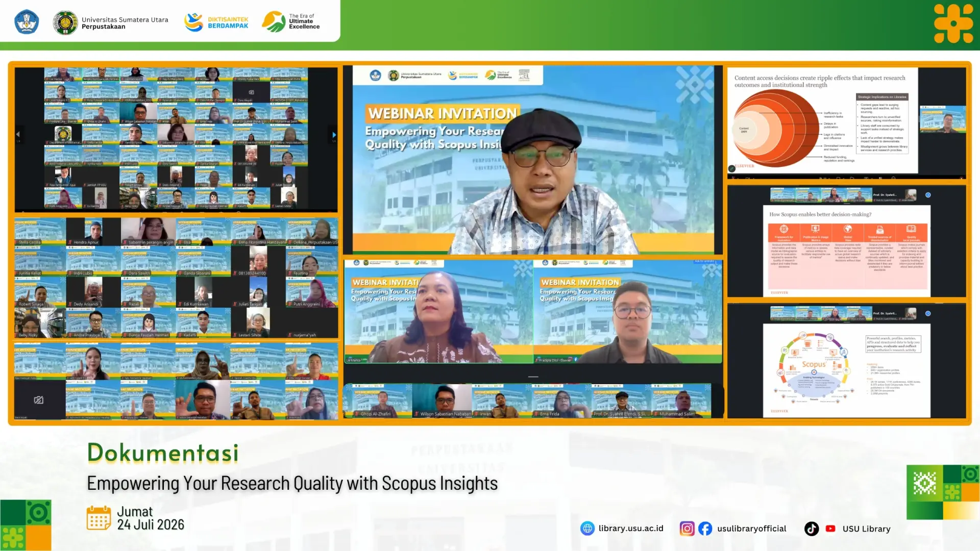Select the main speaker video with beret
The height and width of the screenshot is (551, 980).
[533, 160]
